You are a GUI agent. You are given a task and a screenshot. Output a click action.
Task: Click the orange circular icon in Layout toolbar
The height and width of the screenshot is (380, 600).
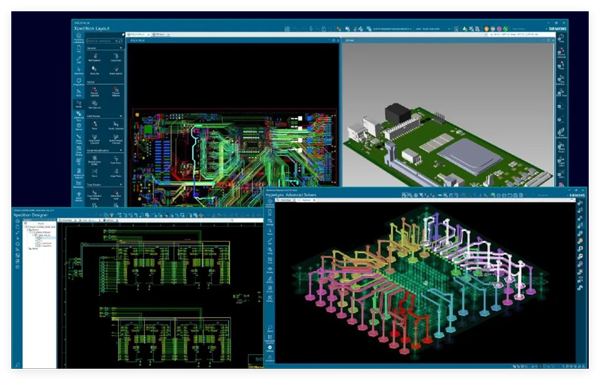point(486,29)
